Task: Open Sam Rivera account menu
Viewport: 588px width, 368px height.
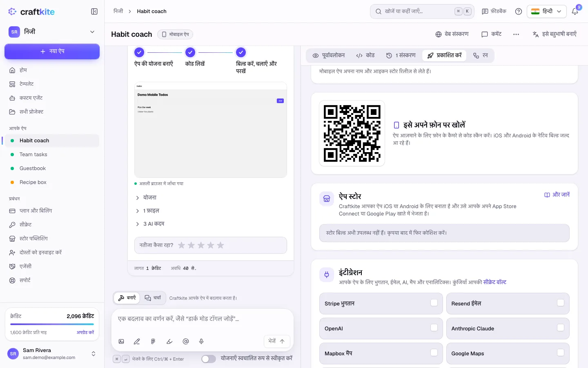Action: pyautogui.click(x=52, y=354)
